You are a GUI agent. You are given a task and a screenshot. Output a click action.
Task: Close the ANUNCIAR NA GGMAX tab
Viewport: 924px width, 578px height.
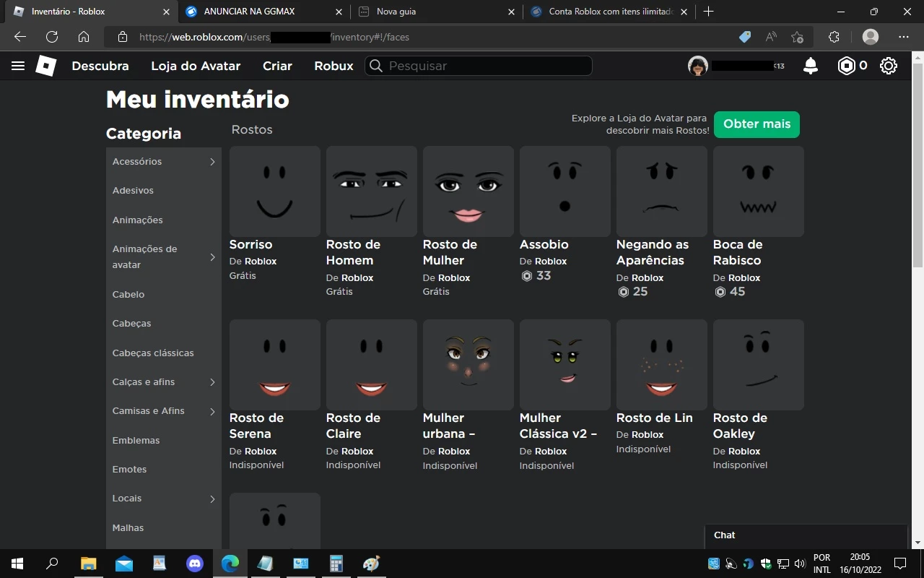coord(339,12)
